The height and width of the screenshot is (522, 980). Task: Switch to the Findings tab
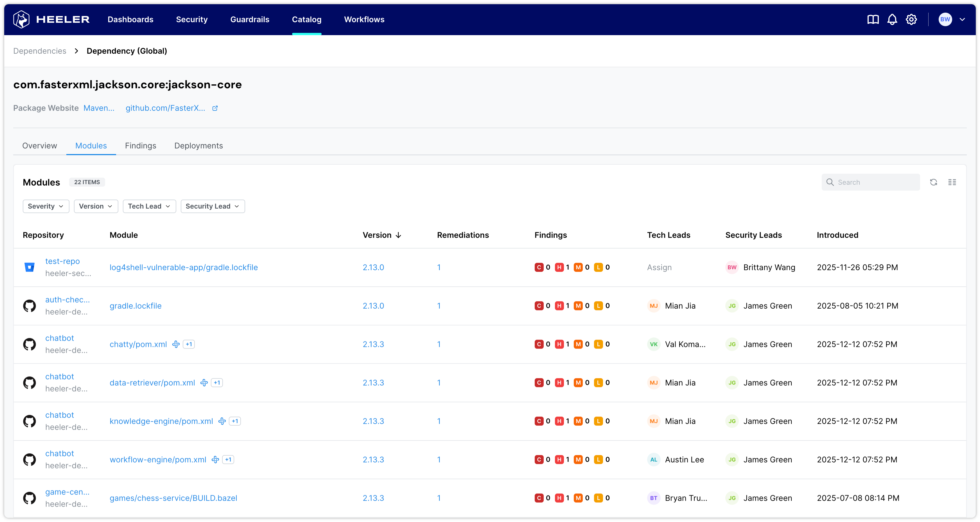coord(140,146)
